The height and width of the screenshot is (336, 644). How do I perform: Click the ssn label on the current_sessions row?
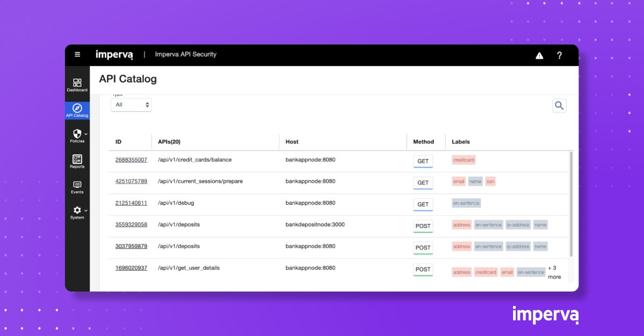coord(489,181)
